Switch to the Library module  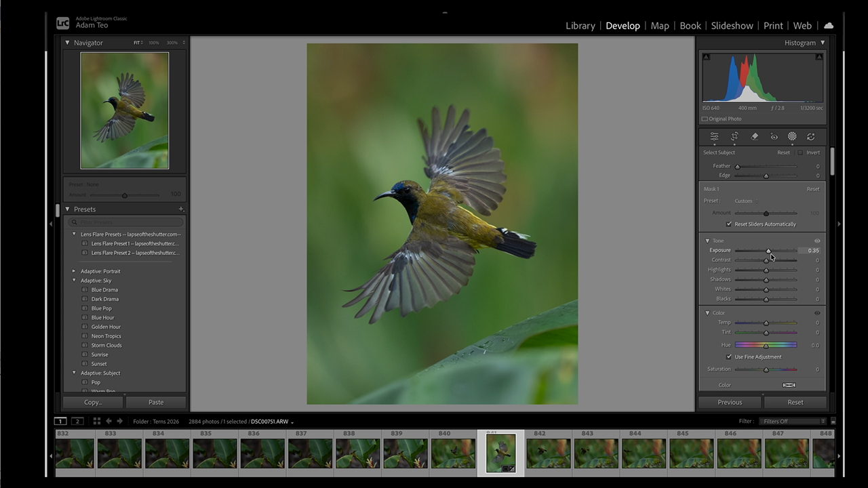pyautogui.click(x=580, y=26)
